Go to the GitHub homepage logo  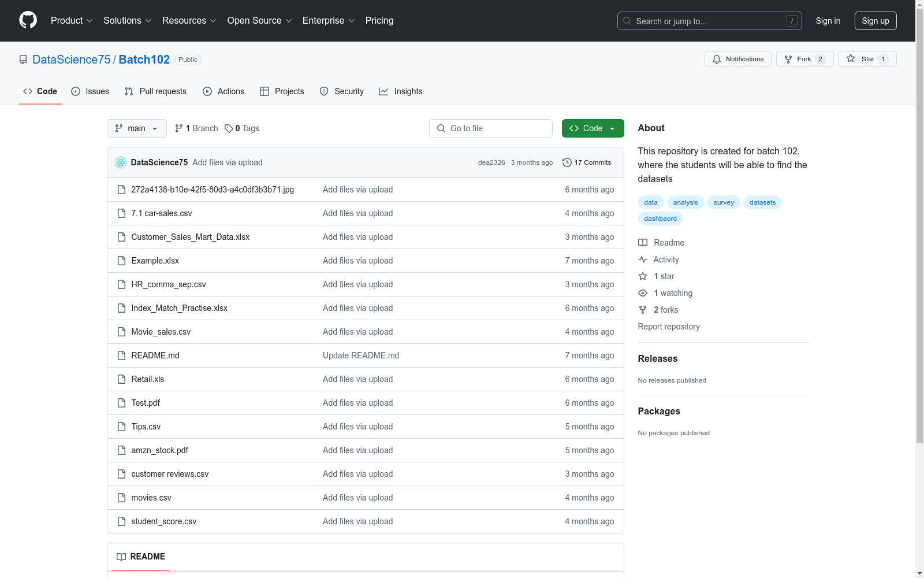tap(28, 20)
